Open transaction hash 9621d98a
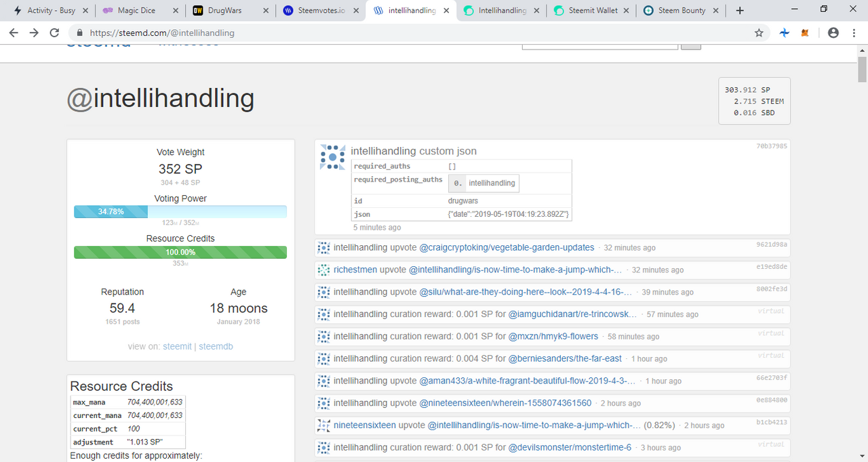Viewport: 868px width, 462px height. coord(772,245)
